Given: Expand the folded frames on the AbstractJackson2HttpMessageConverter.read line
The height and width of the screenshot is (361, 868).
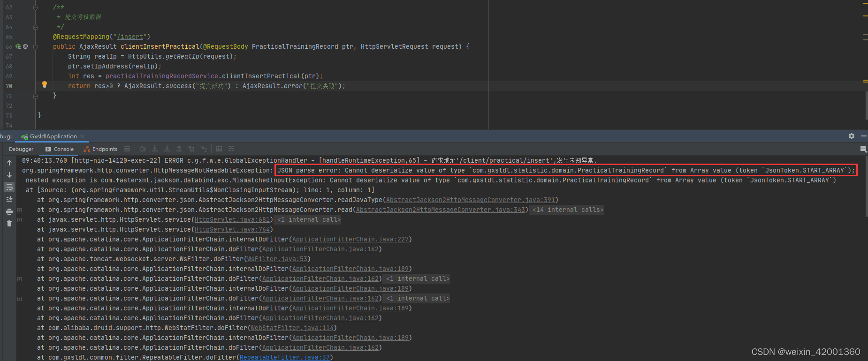Looking at the screenshot, I should pyautogui.click(x=20, y=210).
